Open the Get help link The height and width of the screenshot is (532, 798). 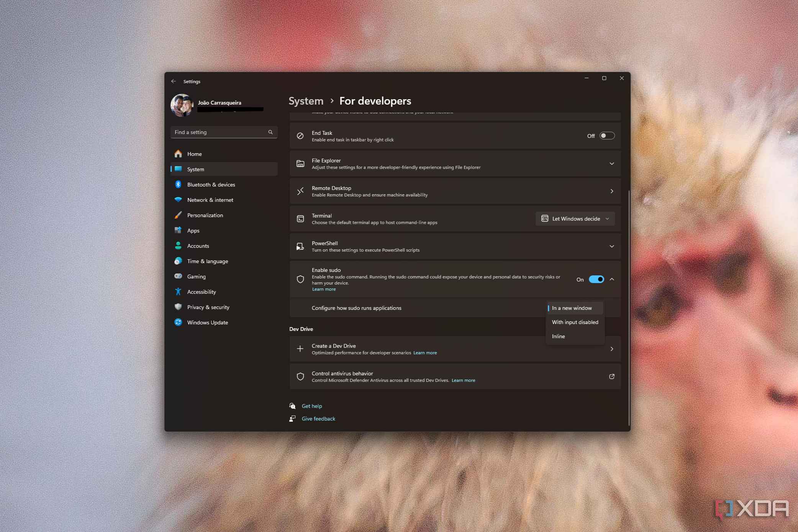click(x=312, y=406)
